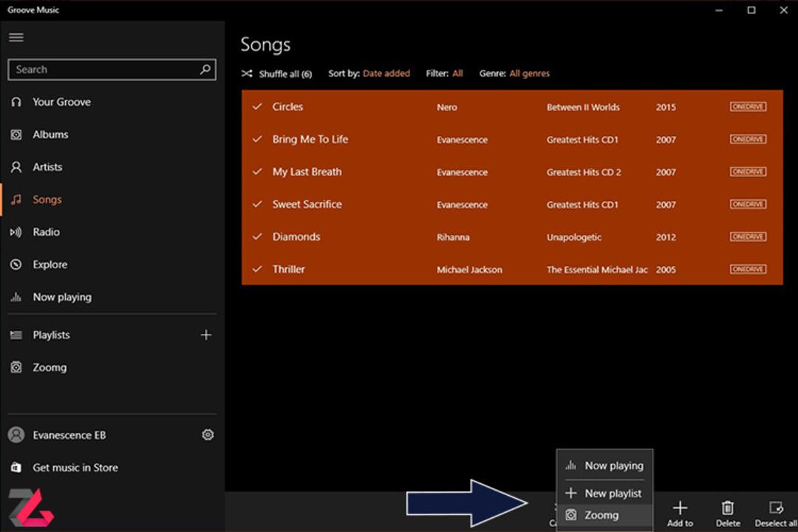Click the Deselect all icon
Viewport: 798px width, 532px height.
[776, 508]
